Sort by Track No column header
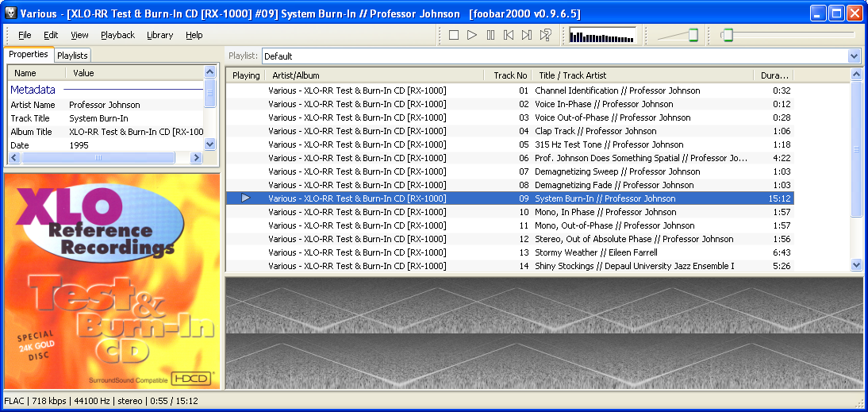868x412 pixels. [508, 75]
